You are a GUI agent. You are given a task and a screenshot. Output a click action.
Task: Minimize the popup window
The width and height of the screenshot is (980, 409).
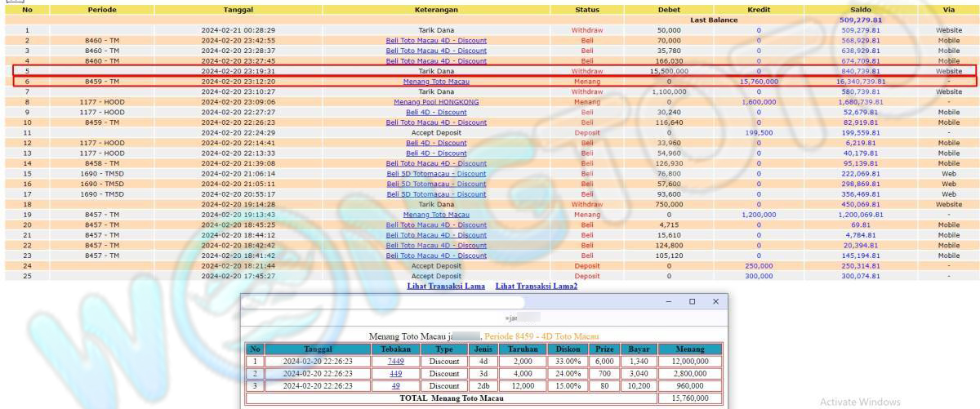coord(669,301)
